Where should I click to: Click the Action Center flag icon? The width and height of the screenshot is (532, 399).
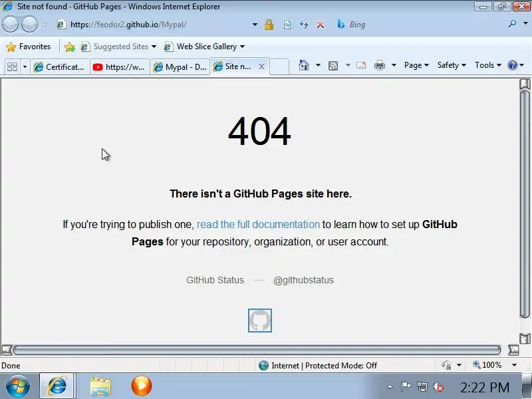pyautogui.click(x=406, y=386)
